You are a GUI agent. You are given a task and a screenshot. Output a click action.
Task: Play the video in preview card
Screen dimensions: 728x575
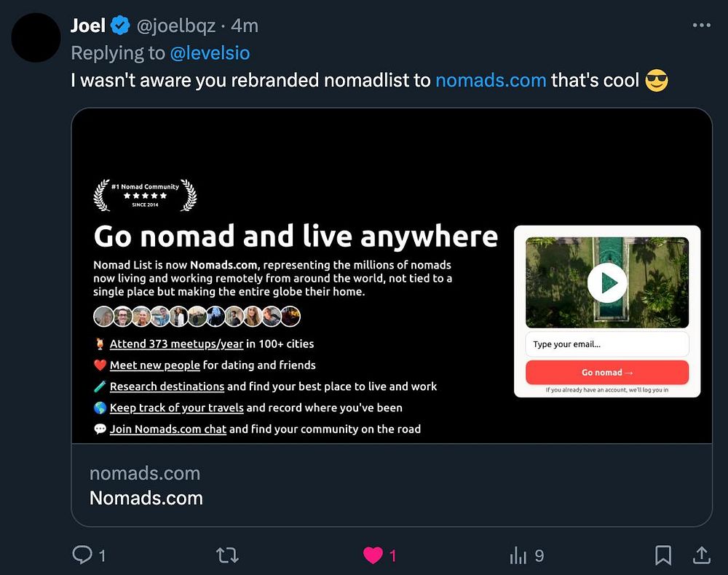coord(606,282)
